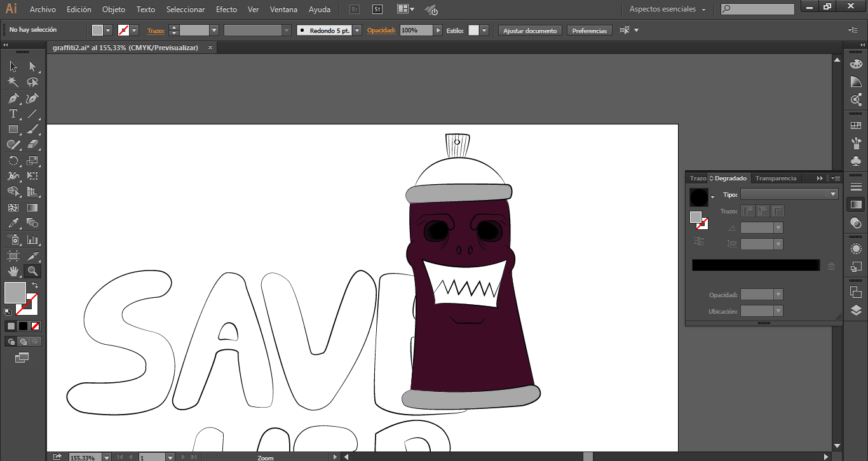Expand the Opacidad dropdown in options bar
Viewport: 868px width, 461px height.
point(438,30)
